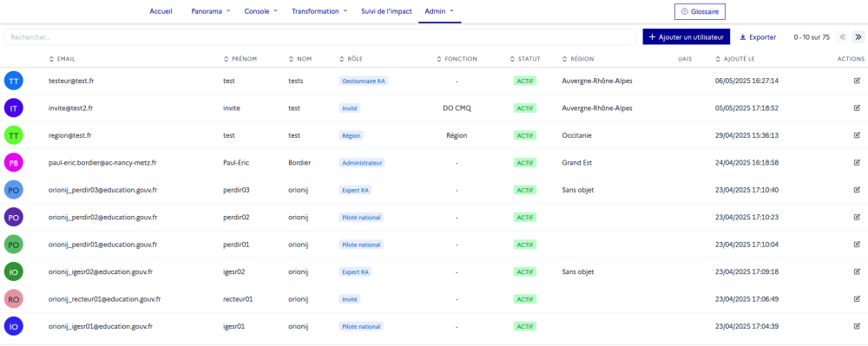The height and width of the screenshot is (346, 868).
Task: Go to first page with left double chevron
Action: click(x=843, y=37)
